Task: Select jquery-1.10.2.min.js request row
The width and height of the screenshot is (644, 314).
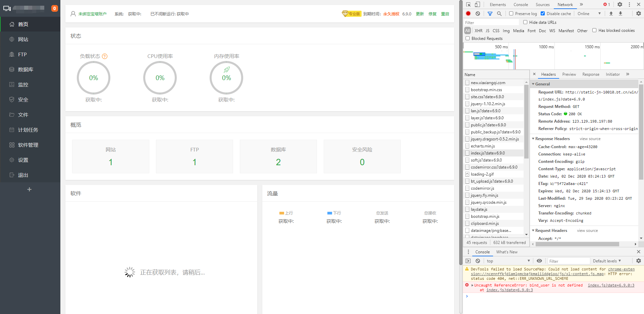Action: pos(493,104)
